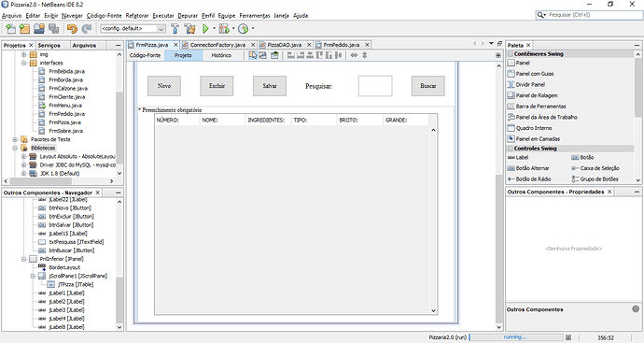Click the Buscar button in the form
644x343 pixels.
coord(428,86)
